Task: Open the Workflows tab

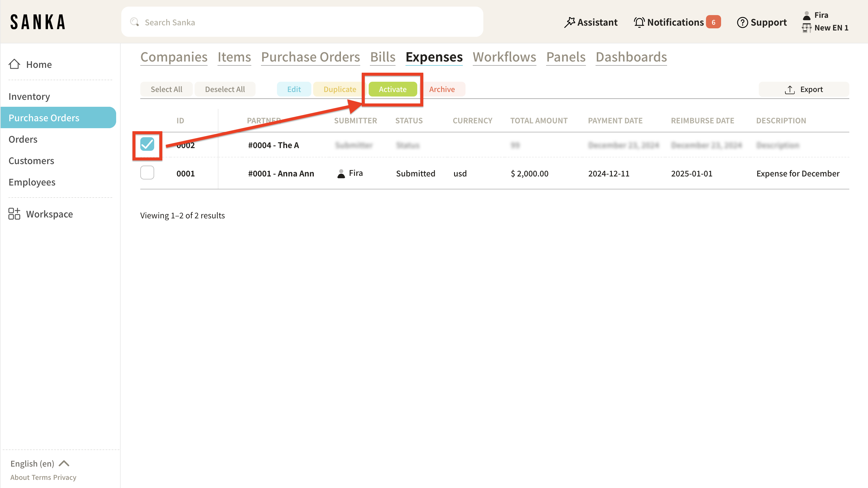Action: click(504, 57)
